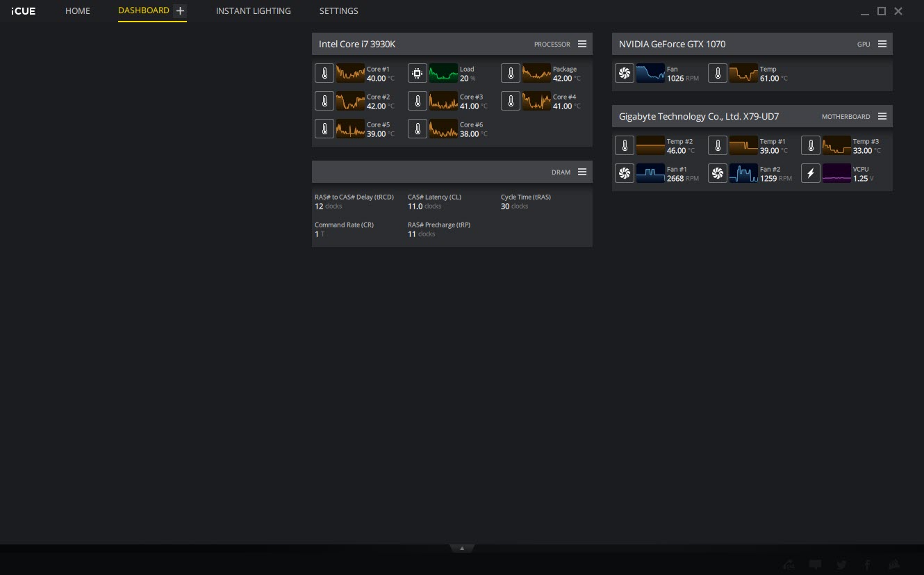Open the Twitter link in footer
The height and width of the screenshot is (575, 924).
(x=841, y=565)
